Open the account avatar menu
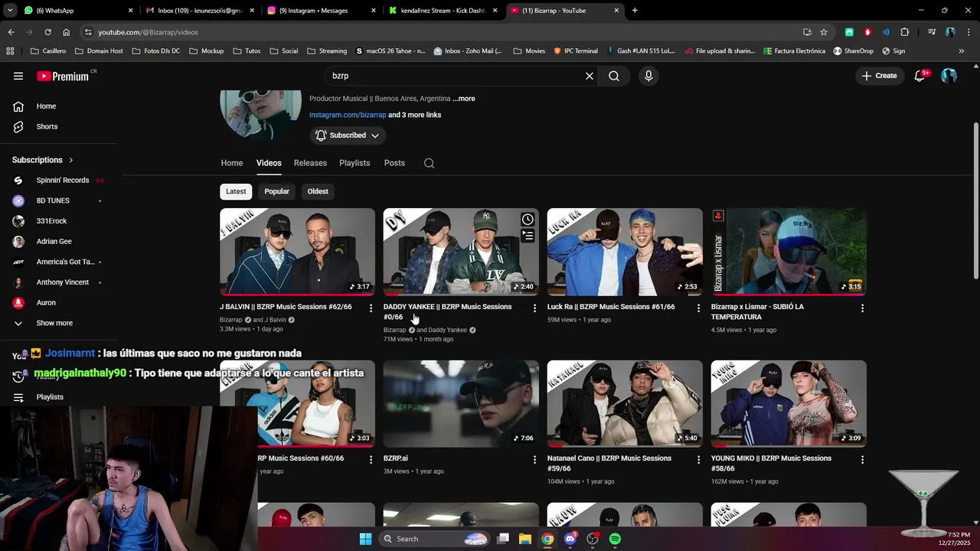This screenshot has height=551, width=980. tap(949, 76)
